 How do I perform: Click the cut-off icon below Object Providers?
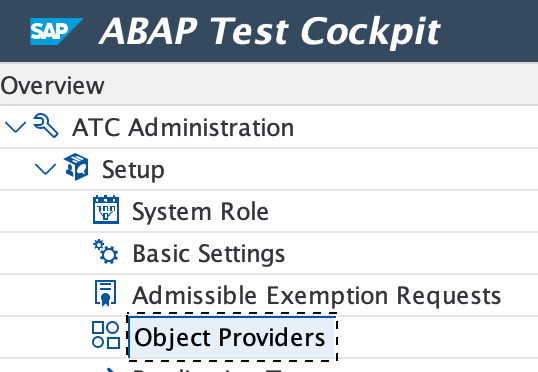[109, 370]
